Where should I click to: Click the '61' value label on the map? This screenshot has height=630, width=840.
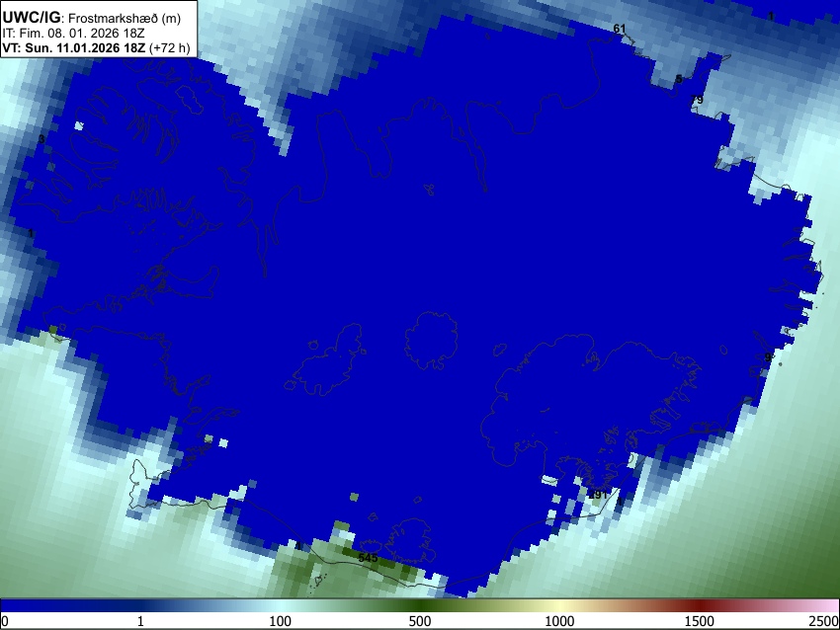tap(620, 29)
